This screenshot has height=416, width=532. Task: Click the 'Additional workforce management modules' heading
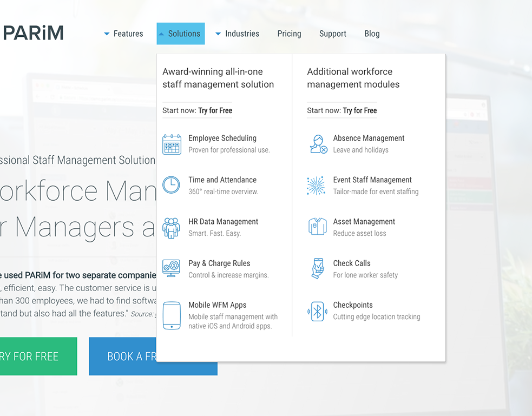click(353, 78)
